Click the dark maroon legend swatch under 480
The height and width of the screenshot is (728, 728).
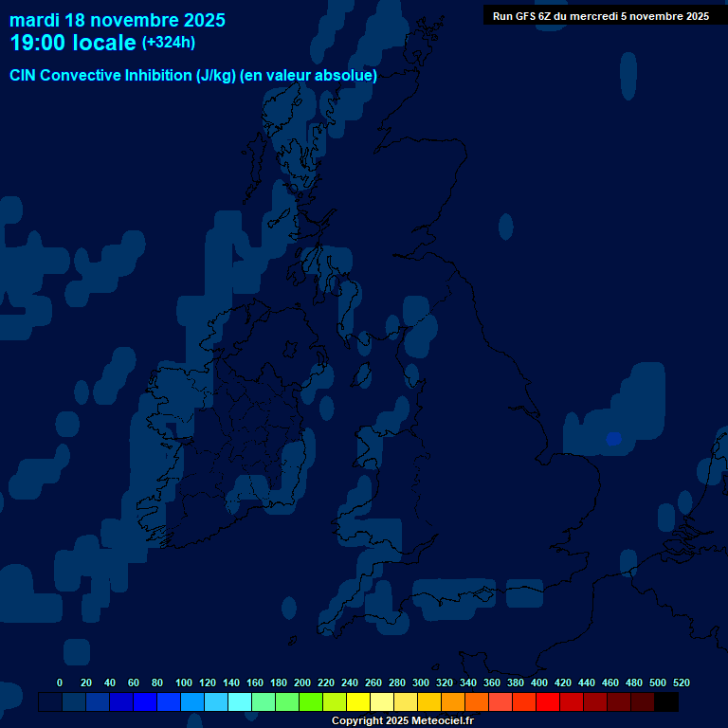click(642, 702)
